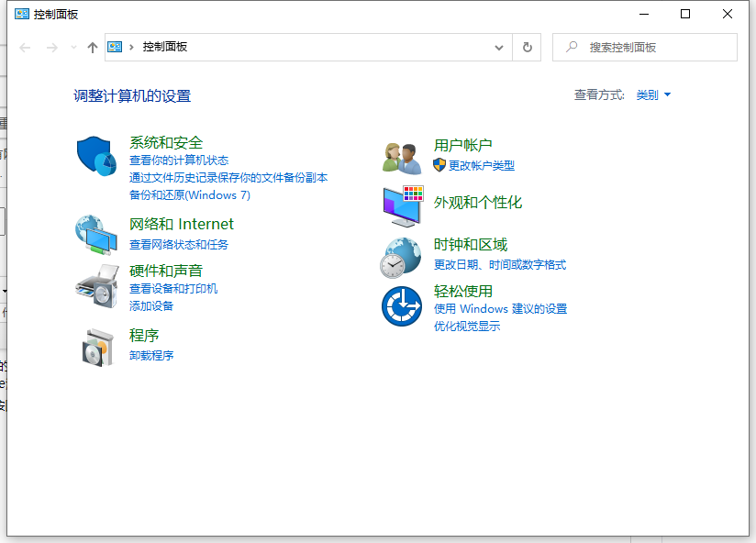The image size is (756, 543).
Task: Click 控制面板 breadcrumb in address bar
Action: [165, 47]
